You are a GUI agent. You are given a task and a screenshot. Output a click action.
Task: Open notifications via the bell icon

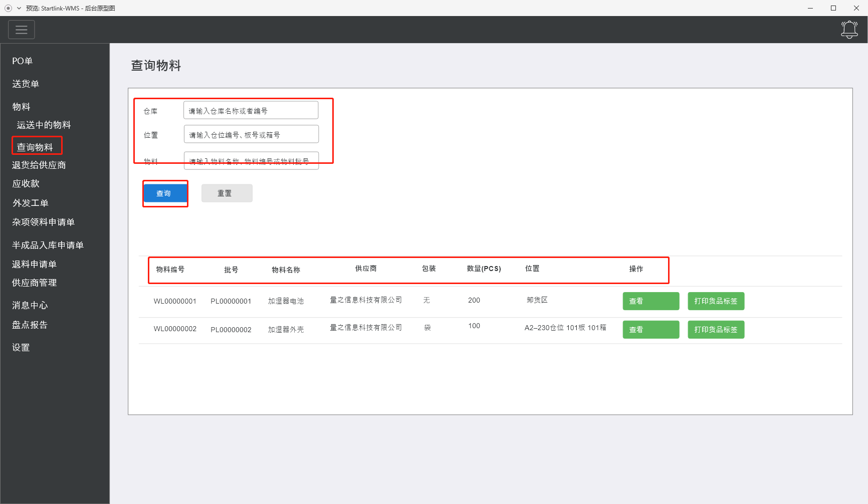[849, 30]
